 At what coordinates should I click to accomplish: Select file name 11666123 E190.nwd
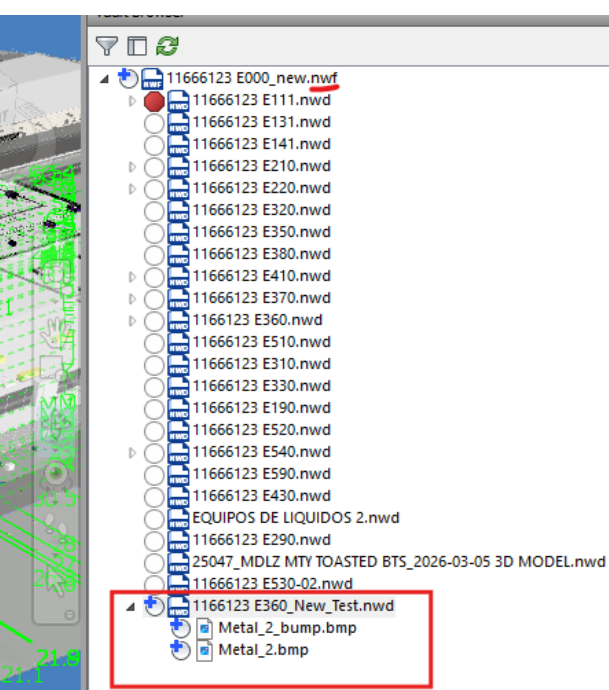[262, 408]
